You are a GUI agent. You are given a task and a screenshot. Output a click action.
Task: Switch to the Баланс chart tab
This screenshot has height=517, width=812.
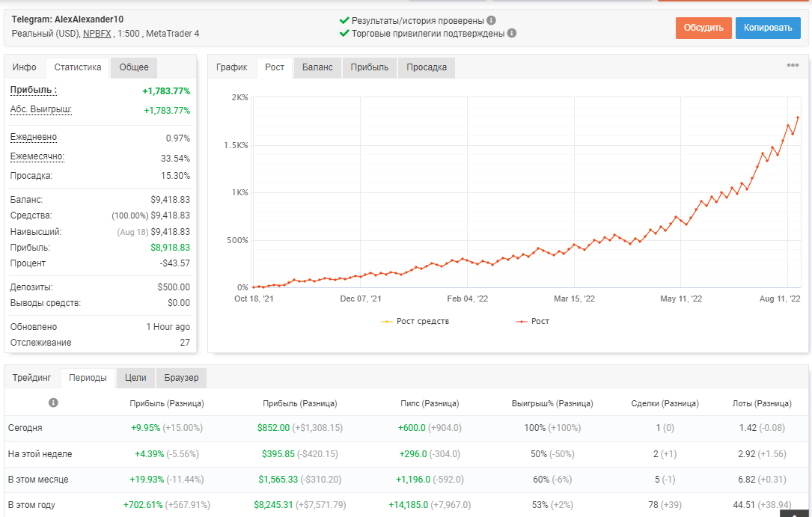pyautogui.click(x=317, y=67)
